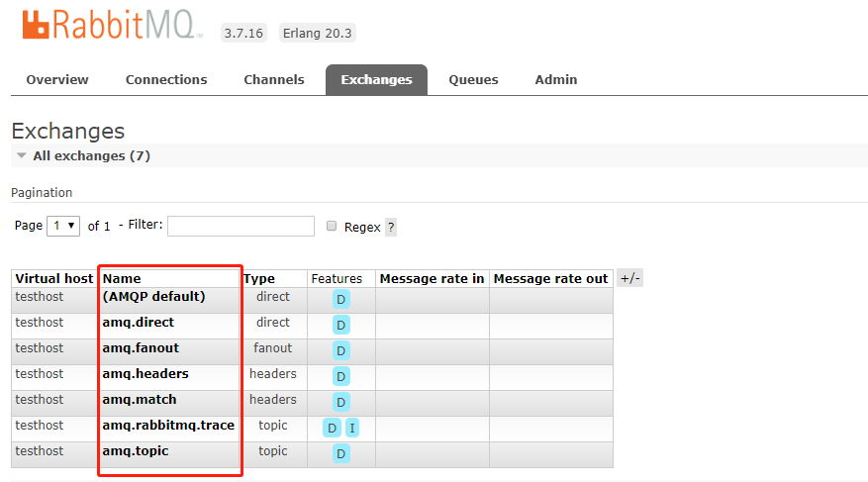Sort by Message rate out header
Screen dimensions: 868x482
551,278
